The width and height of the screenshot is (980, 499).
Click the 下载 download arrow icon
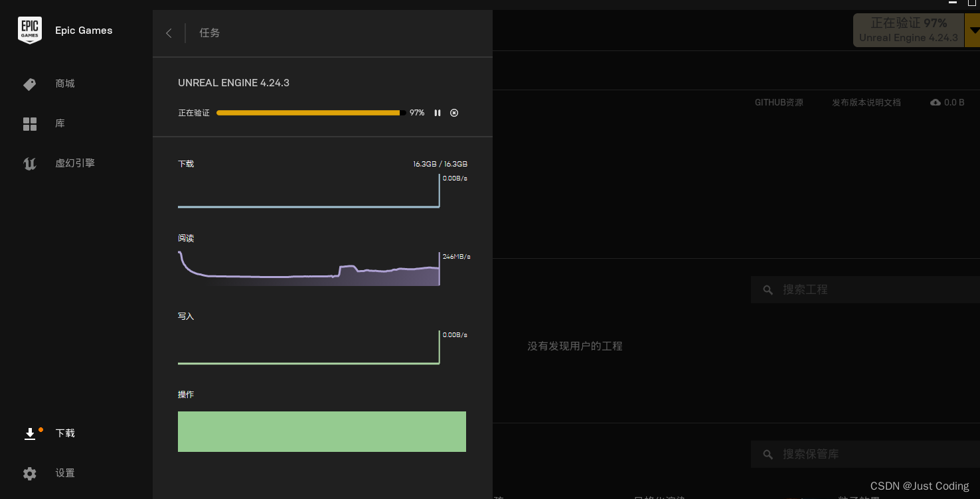(x=30, y=433)
